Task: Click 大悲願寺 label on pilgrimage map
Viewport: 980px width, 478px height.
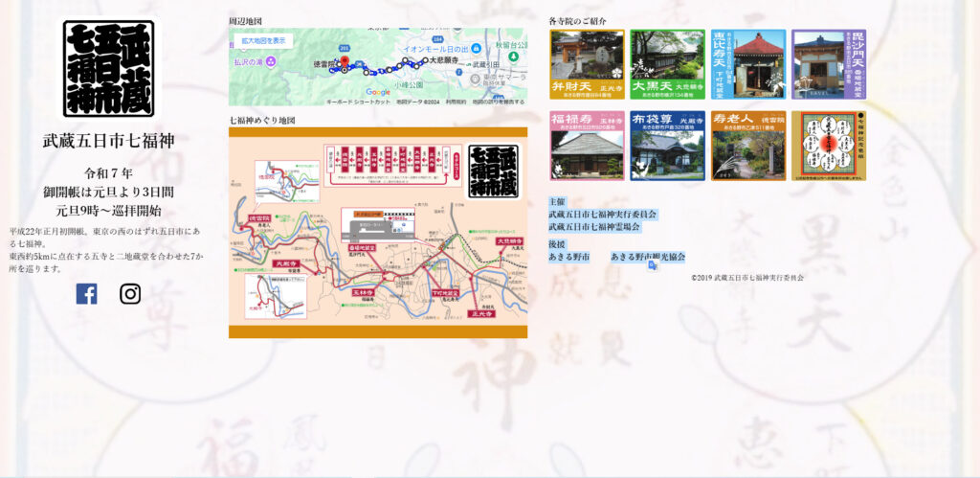Action: (x=511, y=240)
